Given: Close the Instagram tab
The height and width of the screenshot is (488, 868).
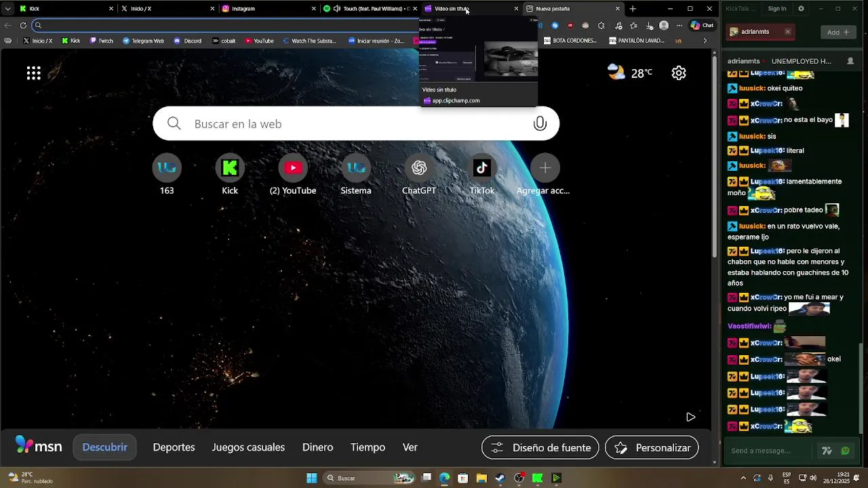Looking at the screenshot, I should pos(314,9).
